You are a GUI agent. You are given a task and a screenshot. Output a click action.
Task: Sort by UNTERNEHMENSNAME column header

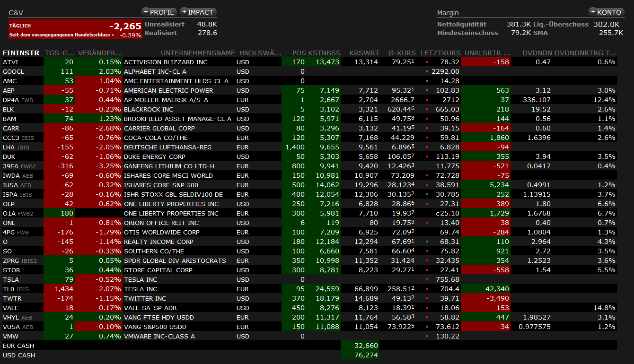[198, 52]
